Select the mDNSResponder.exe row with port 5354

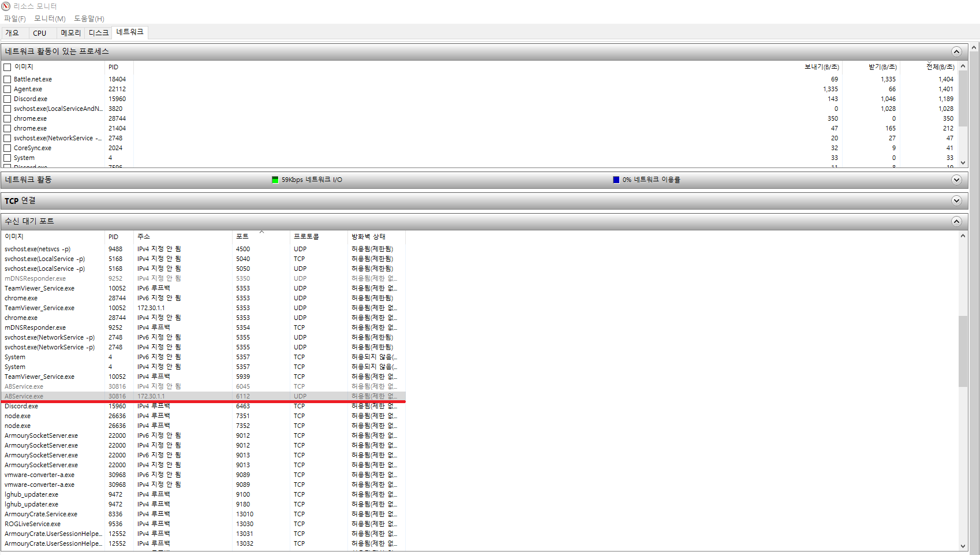click(203, 327)
